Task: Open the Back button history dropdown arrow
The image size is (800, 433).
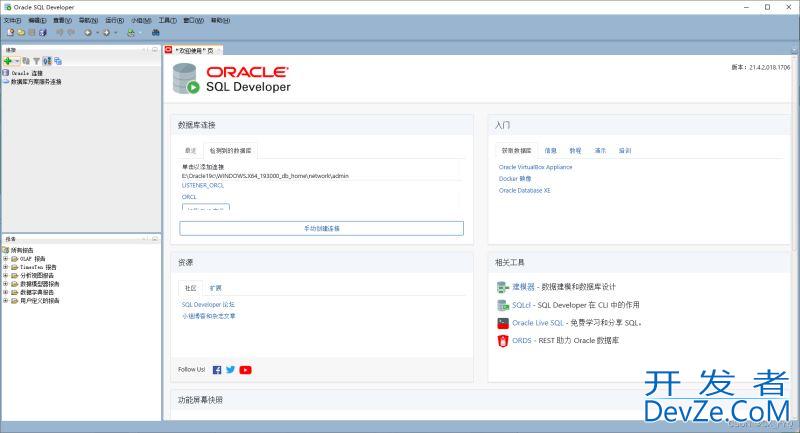Action: point(97,33)
